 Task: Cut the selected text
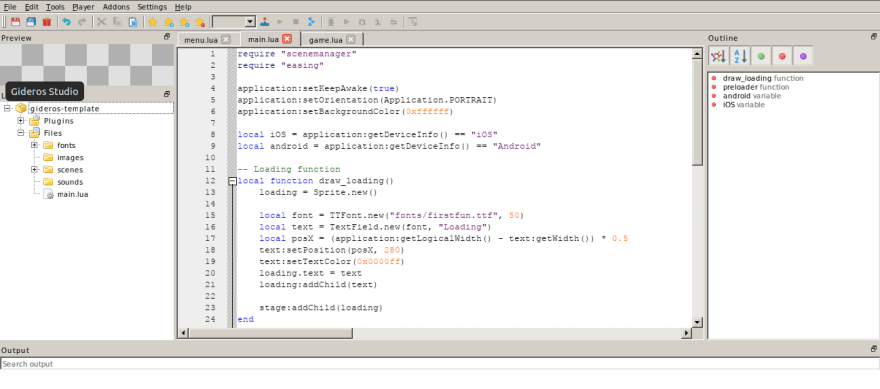pos(102,22)
